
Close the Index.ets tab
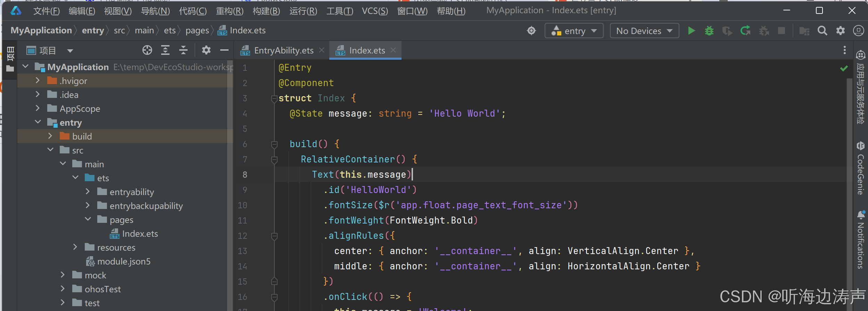(x=393, y=50)
